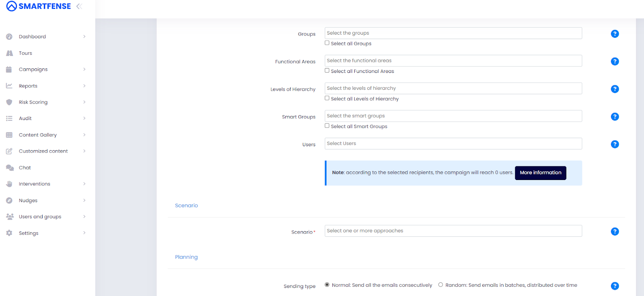Check the Select all Groups checkbox

pyautogui.click(x=327, y=43)
